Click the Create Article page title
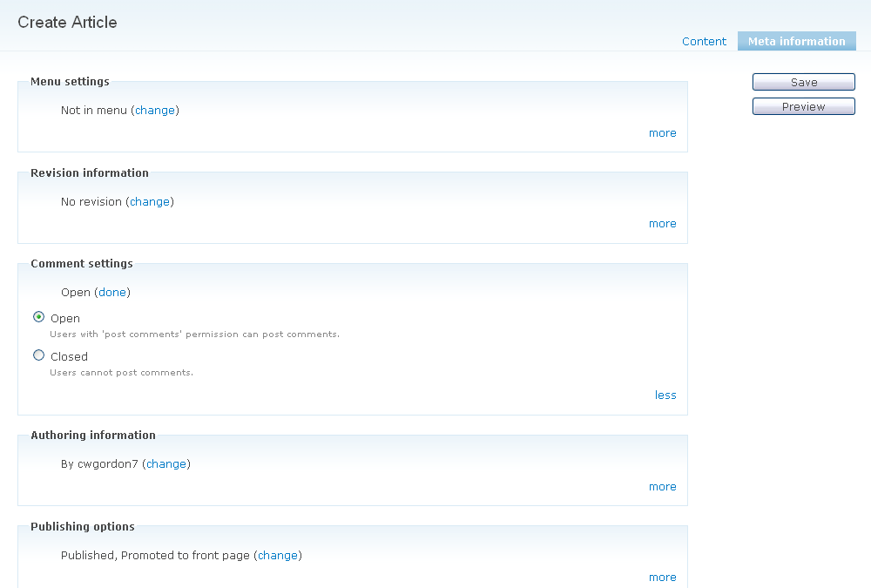 (x=67, y=23)
